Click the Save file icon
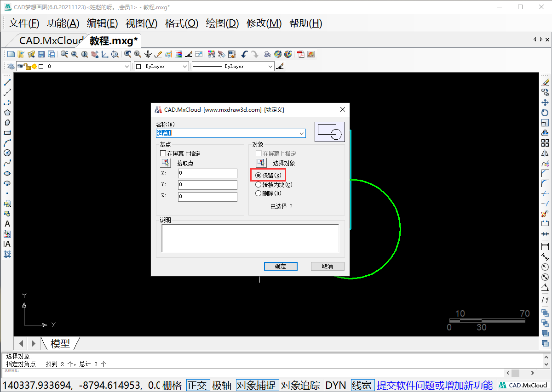The image size is (552, 392). [x=41, y=54]
